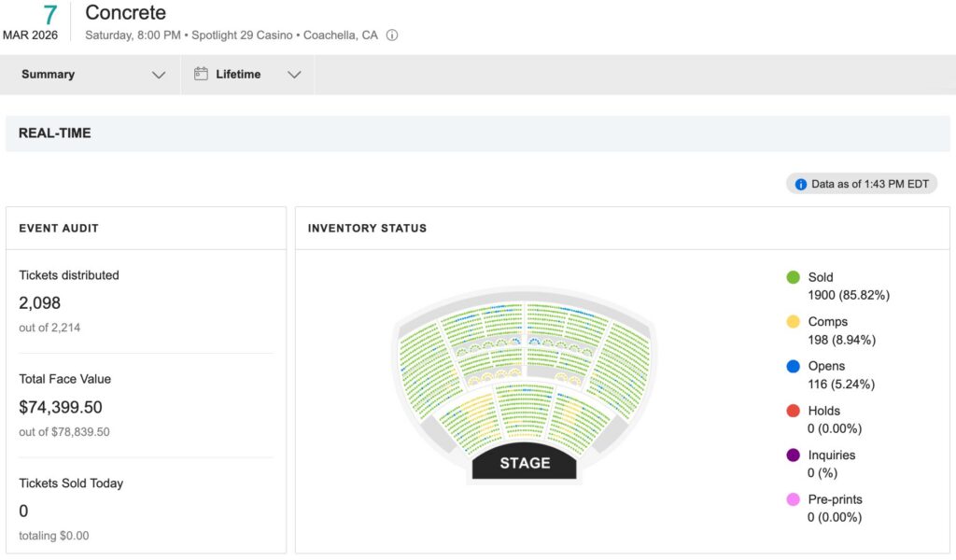
Task: Click the Tickets distributed 2,098 value
Action: 40,303
